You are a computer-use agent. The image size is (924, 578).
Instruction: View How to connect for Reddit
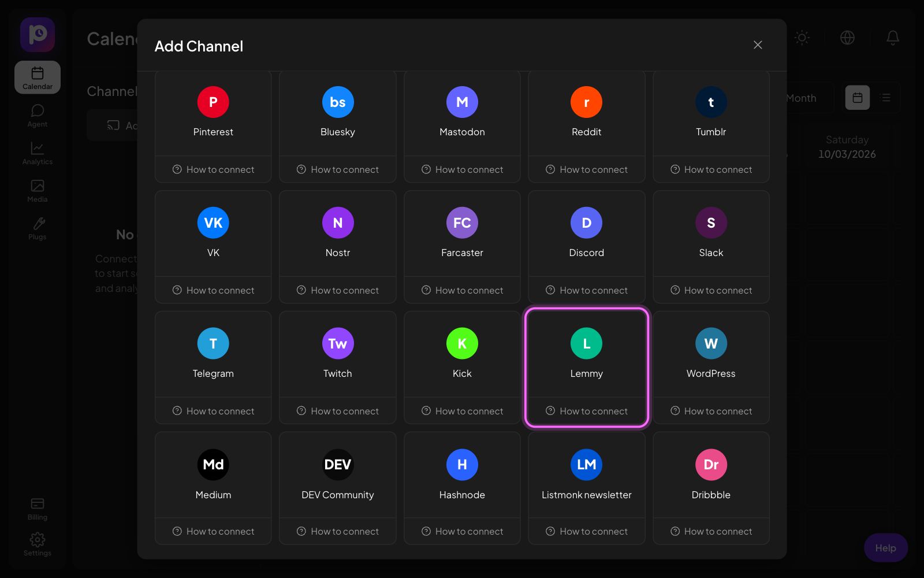[x=586, y=169]
